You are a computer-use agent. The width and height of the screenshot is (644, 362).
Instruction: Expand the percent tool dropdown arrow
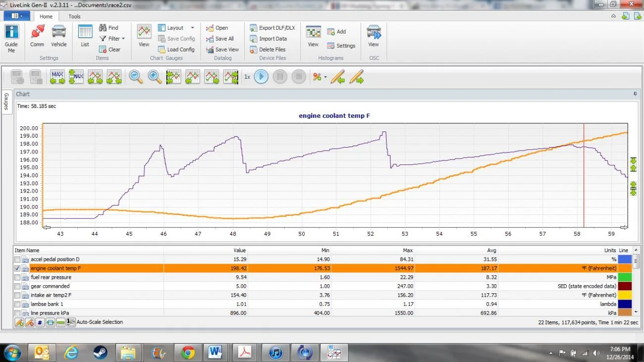coord(325,77)
